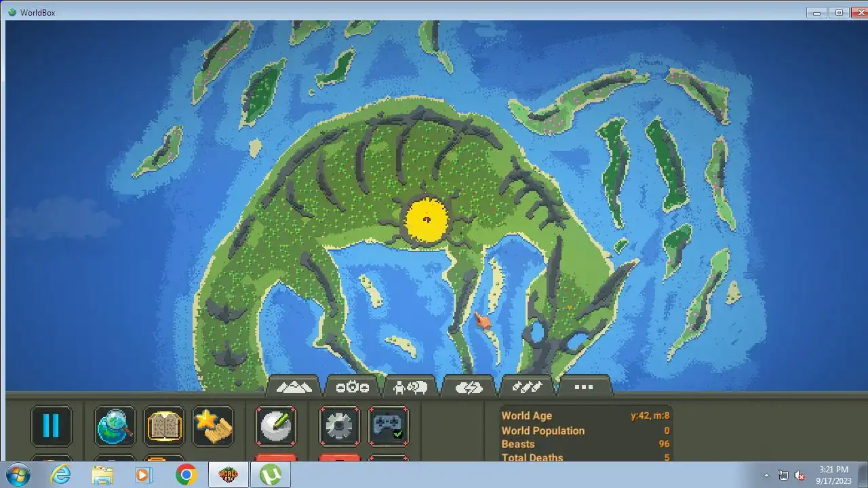
Task: Click the World Age label
Action: pos(526,416)
